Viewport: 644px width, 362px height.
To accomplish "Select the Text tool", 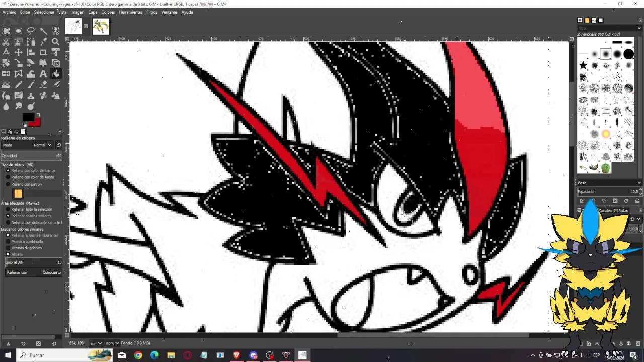I will pos(43,74).
